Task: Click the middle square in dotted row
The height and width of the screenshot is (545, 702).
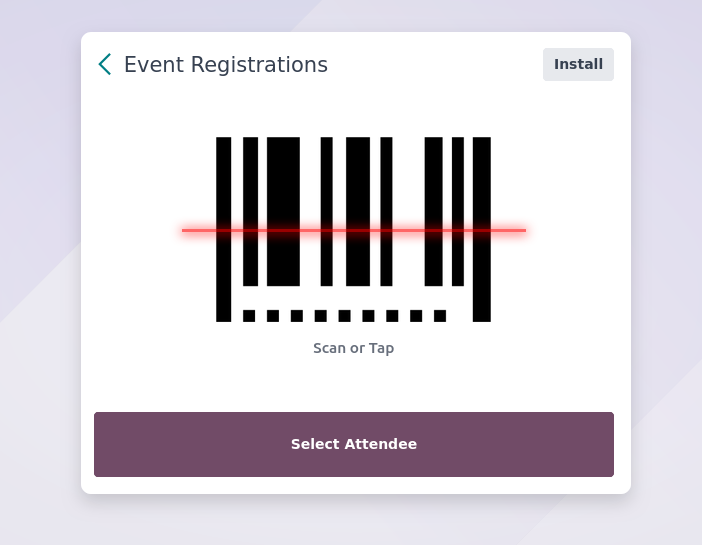Action: click(344, 316)
